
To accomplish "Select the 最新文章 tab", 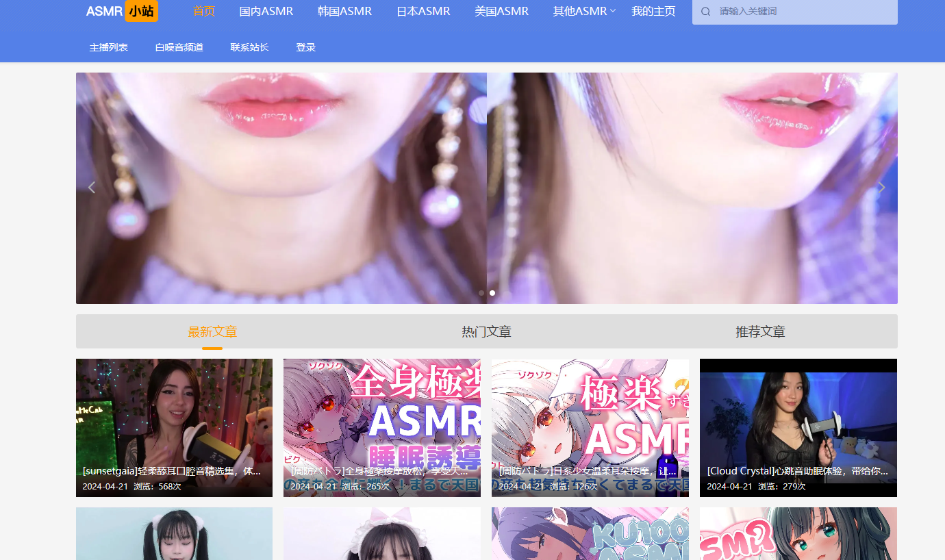I will (212, 332).
